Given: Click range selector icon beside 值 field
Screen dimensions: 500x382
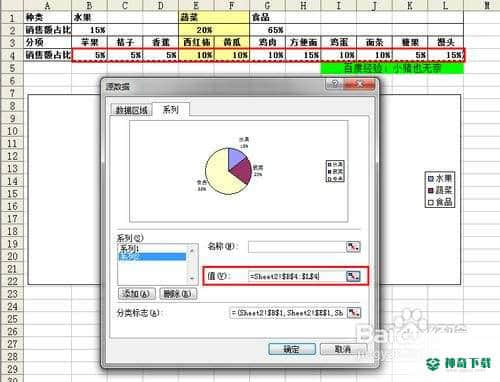Looking at the screenshot, I should 353,276.
